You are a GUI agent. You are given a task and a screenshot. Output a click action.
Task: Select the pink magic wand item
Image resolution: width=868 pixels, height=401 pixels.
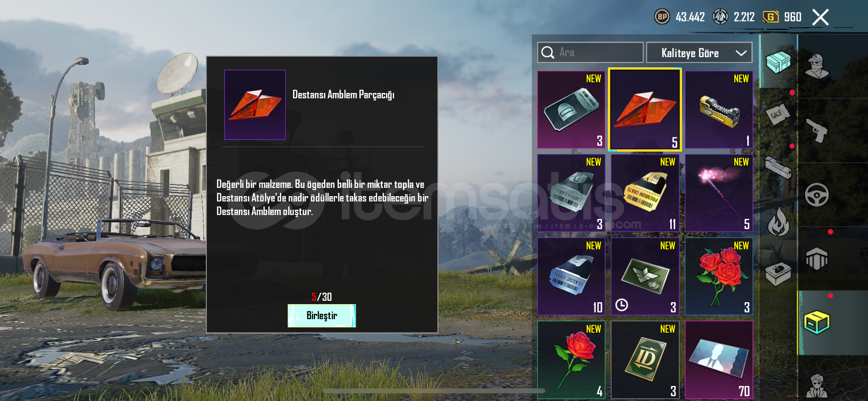click(719, 193)
